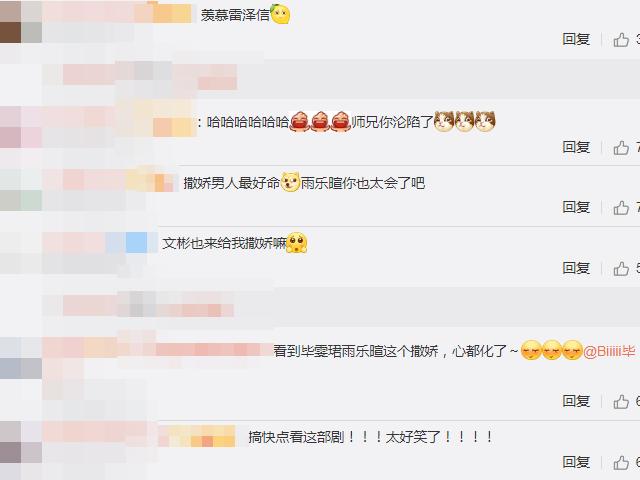Open avatar beside 搞快点看这部剧 comment

(21, 442)
